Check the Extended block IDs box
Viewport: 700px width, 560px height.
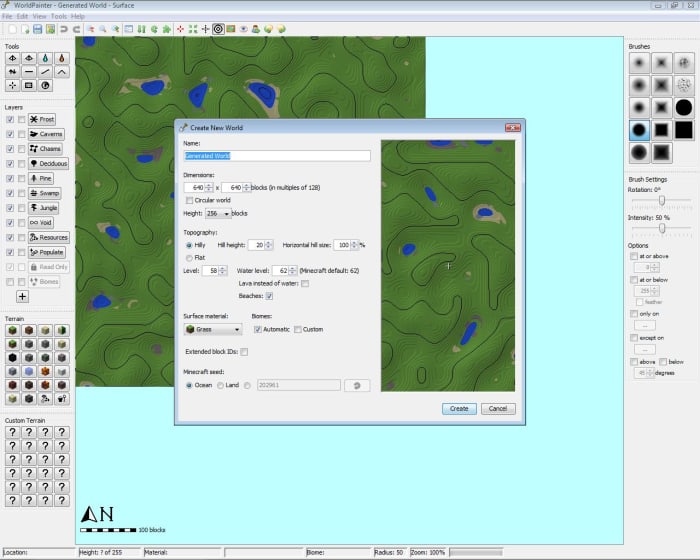[244, 352]
